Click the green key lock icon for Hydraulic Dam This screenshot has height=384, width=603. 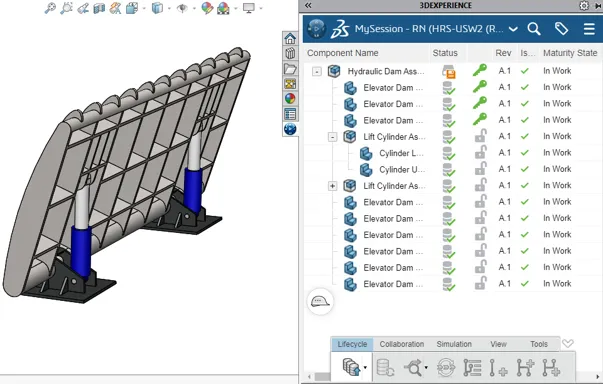[480, 70]
